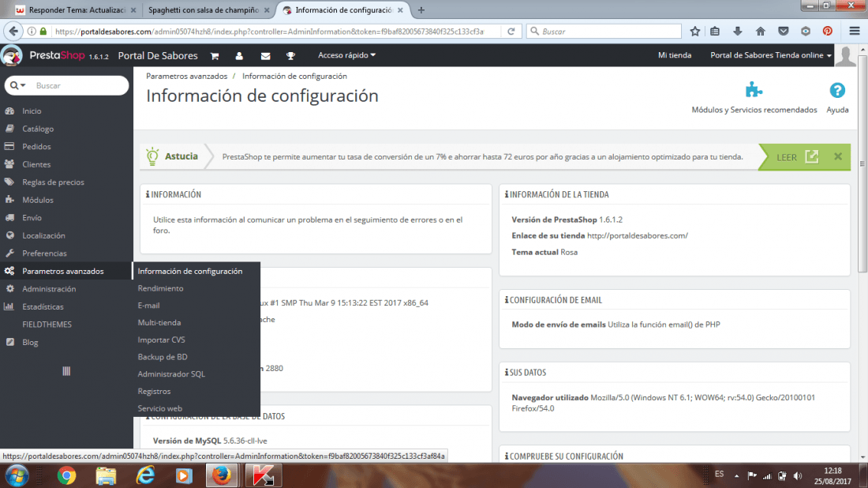
Task: Click the sidebar Buscar search field
Action: 79,86
